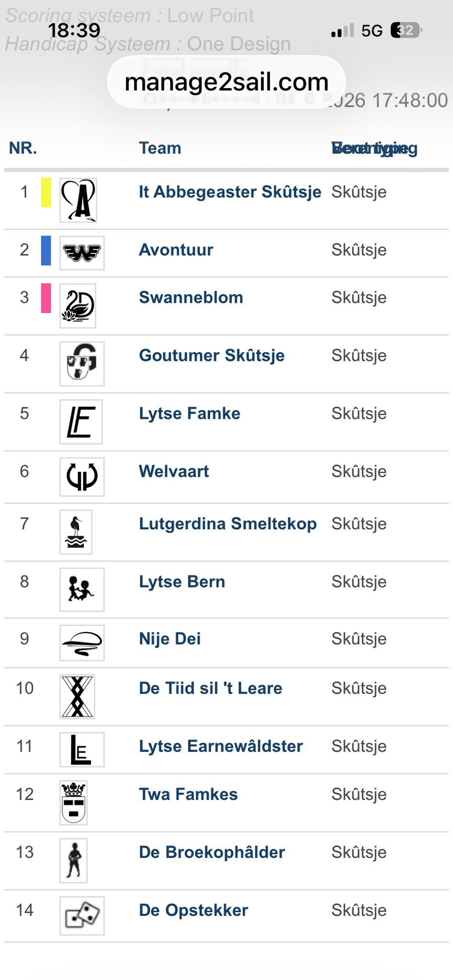Screen dimensions: 453x980
Task: Tap the De Opstekker dice icon
Action: tap(82, 916)
